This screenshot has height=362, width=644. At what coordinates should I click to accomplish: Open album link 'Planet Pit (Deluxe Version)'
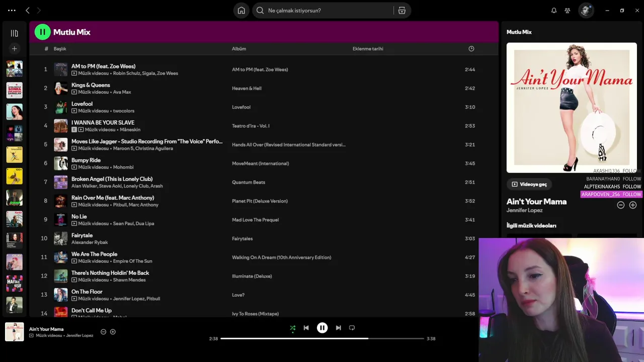(x=260, y=201)
